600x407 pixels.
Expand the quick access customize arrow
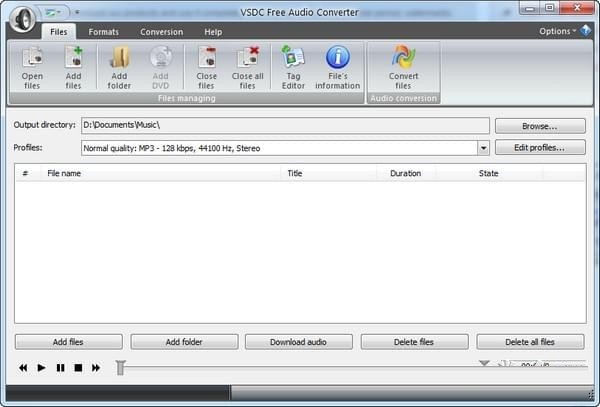pyautogui.click(x=77, y=12)
